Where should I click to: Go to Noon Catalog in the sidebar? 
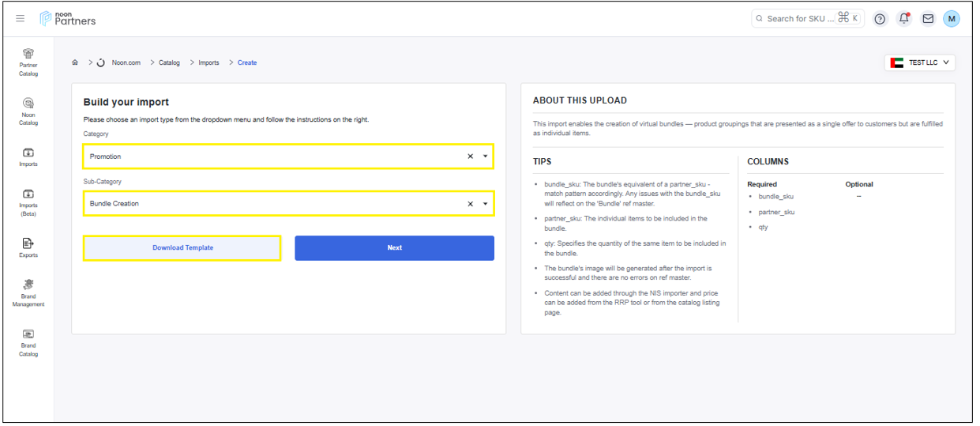click(28, 111)
